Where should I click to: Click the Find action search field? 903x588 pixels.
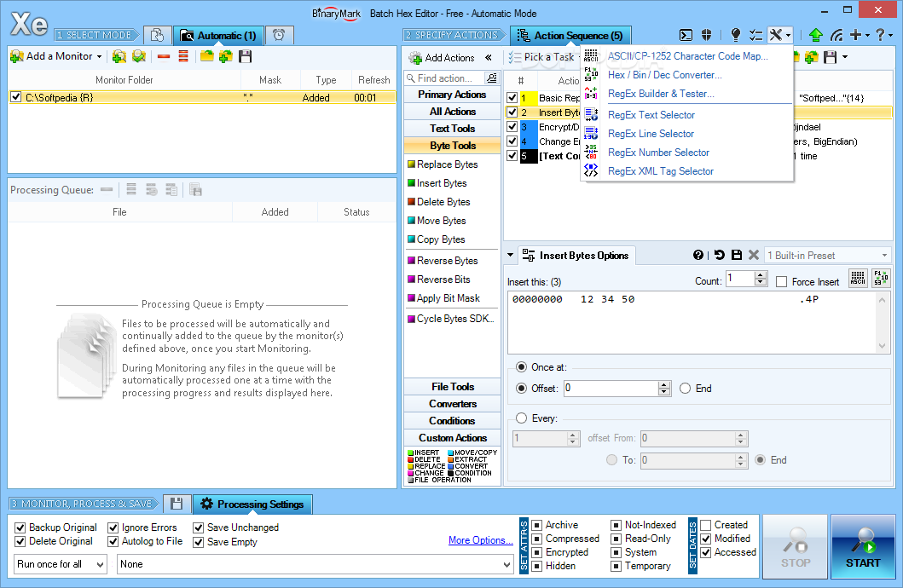coord(444,78)
